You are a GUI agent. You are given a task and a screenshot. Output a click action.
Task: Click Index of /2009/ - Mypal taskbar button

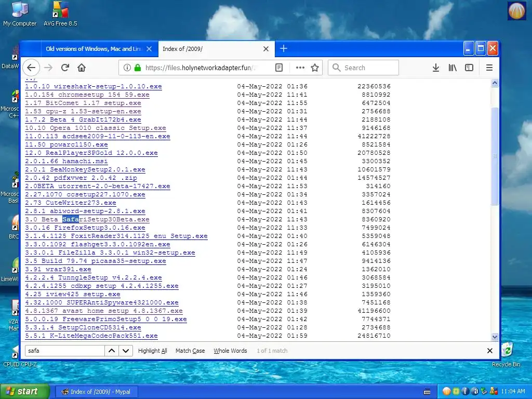tap(97, 392)
